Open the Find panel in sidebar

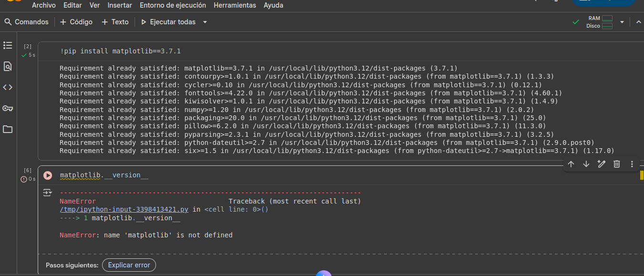click(x=8, y=66)
